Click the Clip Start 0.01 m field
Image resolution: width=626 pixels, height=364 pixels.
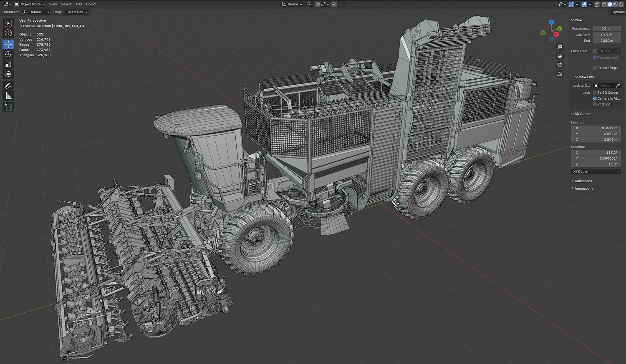pos(607,35)
